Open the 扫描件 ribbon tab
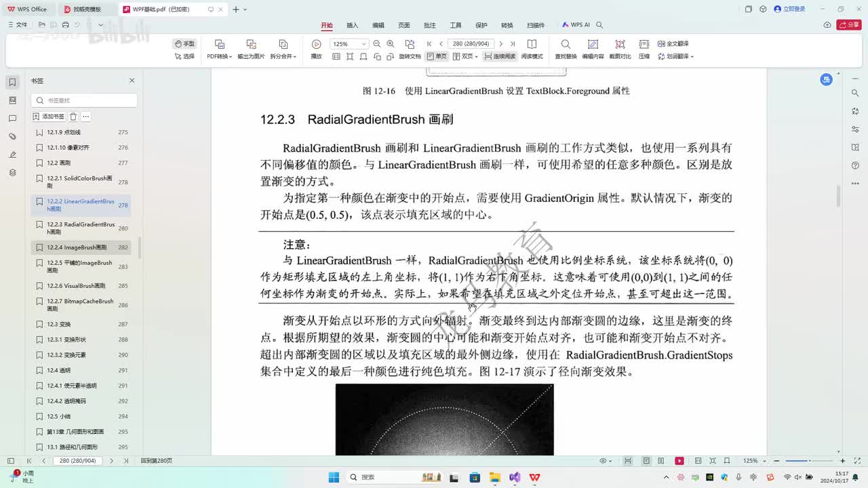The height and width of the screenshot is (488, 868). click(x=536, y=25)
